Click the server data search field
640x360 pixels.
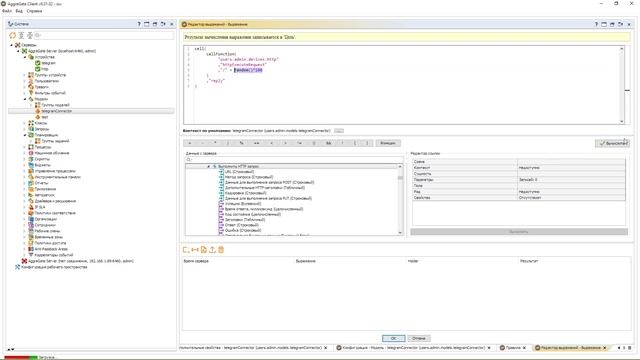coord(294,160)
